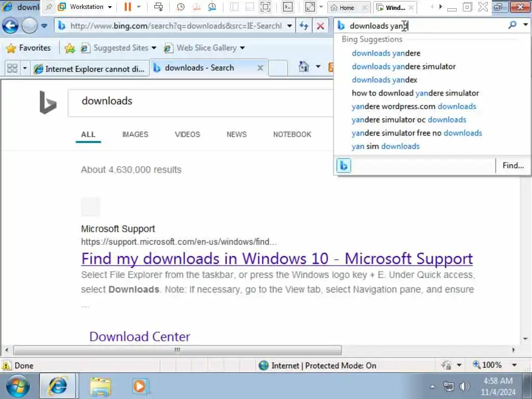Click the search magnifier in the IE search box

pyautogui.click(x=512, y=25)
